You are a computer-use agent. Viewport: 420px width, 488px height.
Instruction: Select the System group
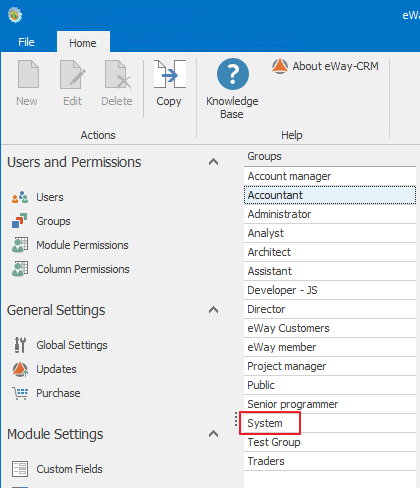(x=330, y=423)
